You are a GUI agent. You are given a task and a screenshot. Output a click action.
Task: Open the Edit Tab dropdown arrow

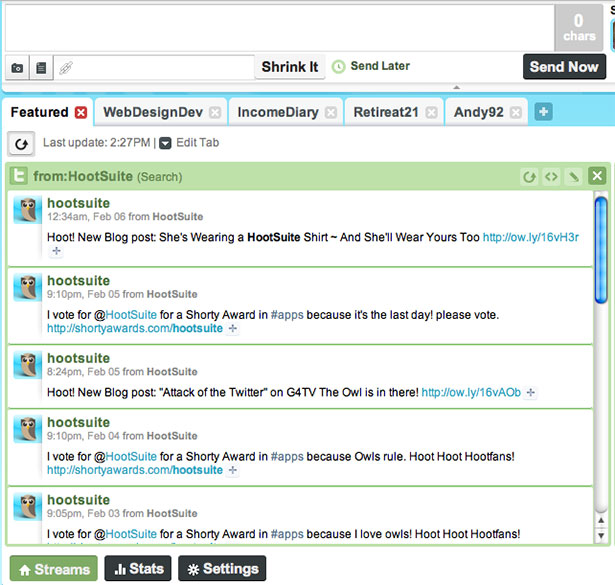[x=165, y=143]
